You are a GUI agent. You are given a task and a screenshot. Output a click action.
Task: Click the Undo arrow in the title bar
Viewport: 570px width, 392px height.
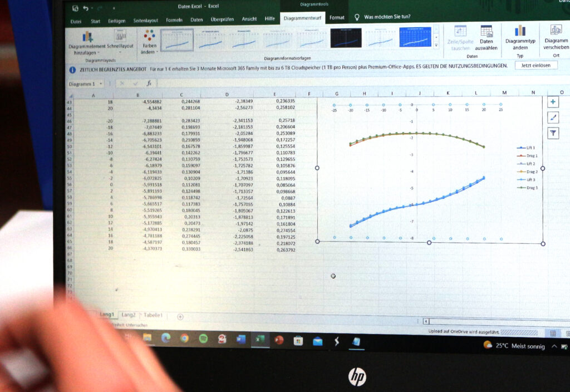[86, 8]
